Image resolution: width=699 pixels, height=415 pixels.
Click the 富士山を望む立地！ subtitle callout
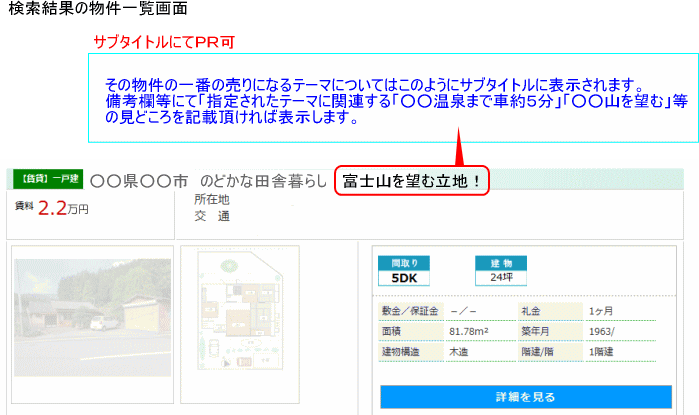pos(411,182)
